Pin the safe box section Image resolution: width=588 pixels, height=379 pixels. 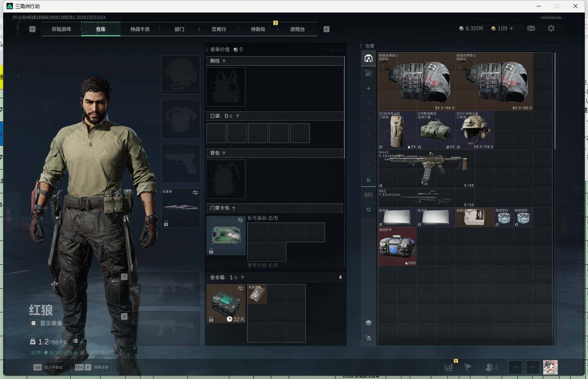[x=340, y=277]
